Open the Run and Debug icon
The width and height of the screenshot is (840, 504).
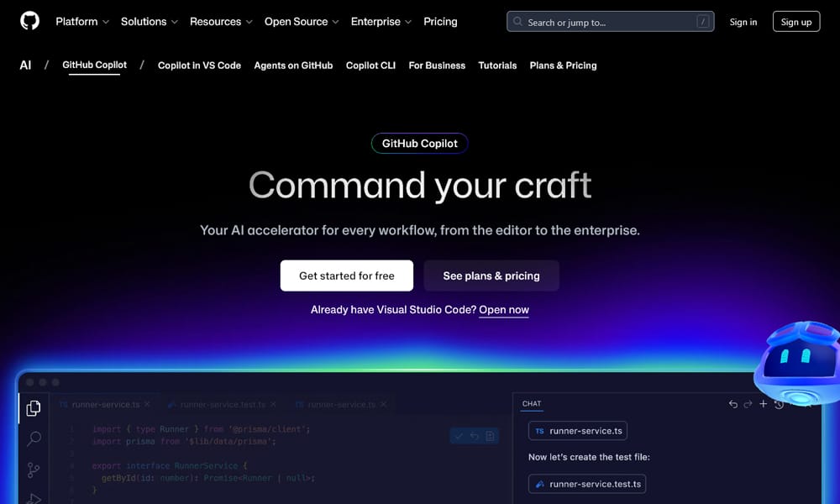pos(34,496)
